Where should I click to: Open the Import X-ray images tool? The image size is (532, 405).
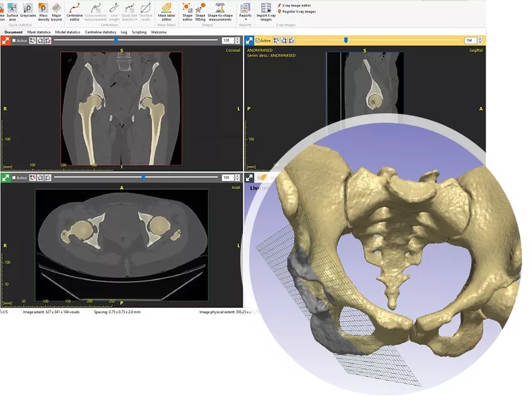[x=265, y=13]
